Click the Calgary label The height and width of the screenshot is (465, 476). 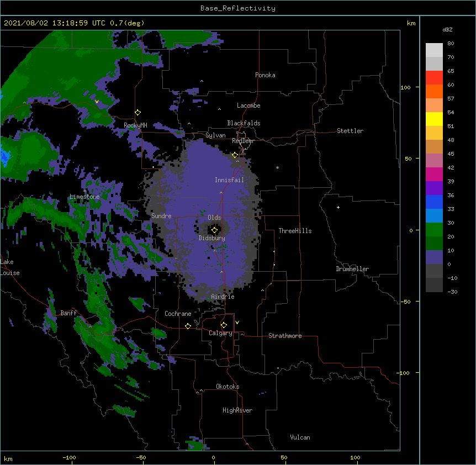coord(220,333)
